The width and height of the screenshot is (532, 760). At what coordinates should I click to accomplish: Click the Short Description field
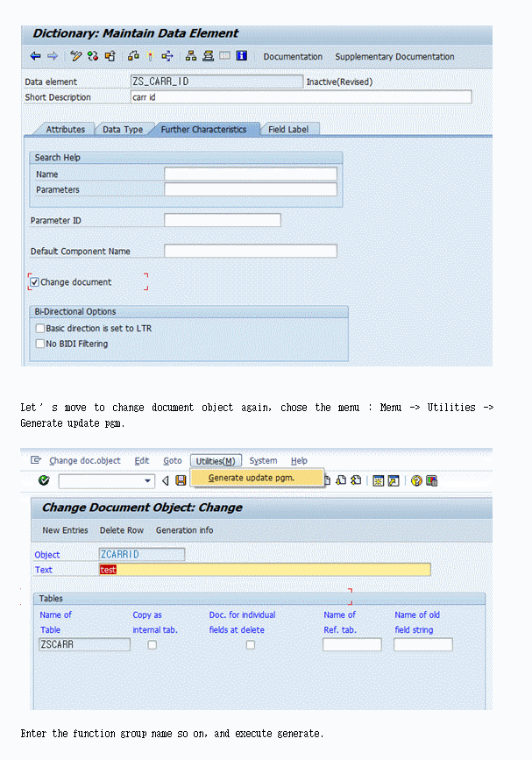[301, 97]
